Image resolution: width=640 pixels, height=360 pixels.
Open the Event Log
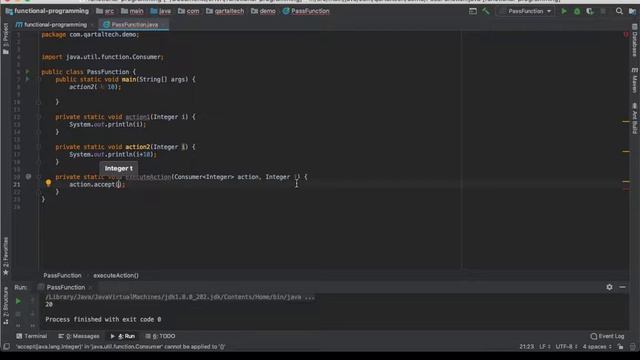607,336
